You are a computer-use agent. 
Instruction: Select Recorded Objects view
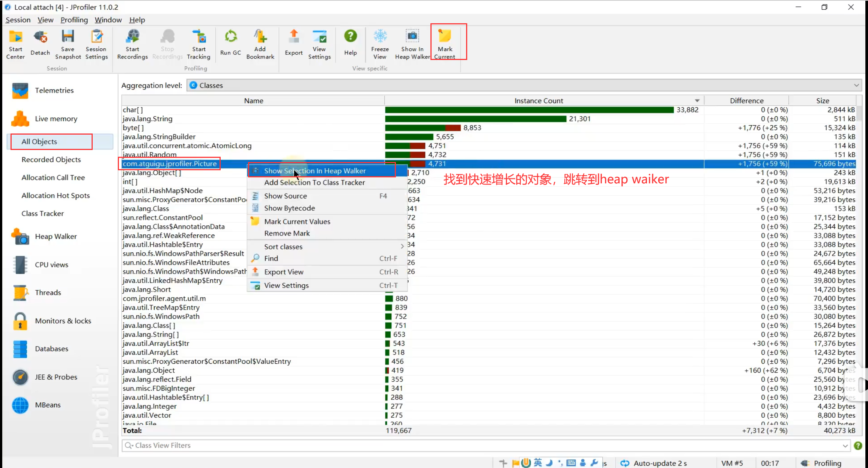[51, 160]
